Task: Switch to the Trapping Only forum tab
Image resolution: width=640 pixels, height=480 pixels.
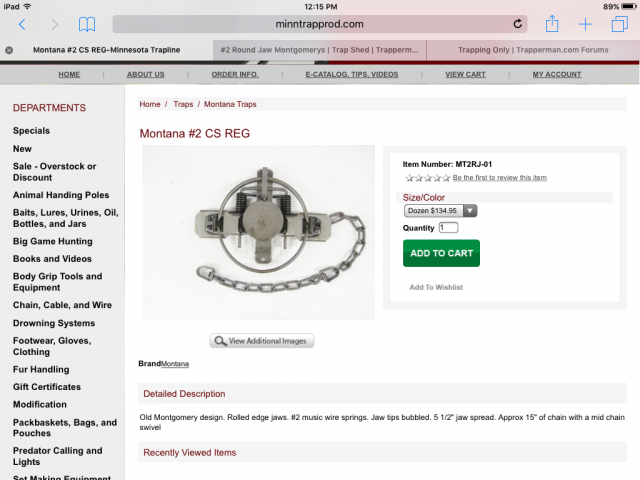Action: [x=533, y=50]
